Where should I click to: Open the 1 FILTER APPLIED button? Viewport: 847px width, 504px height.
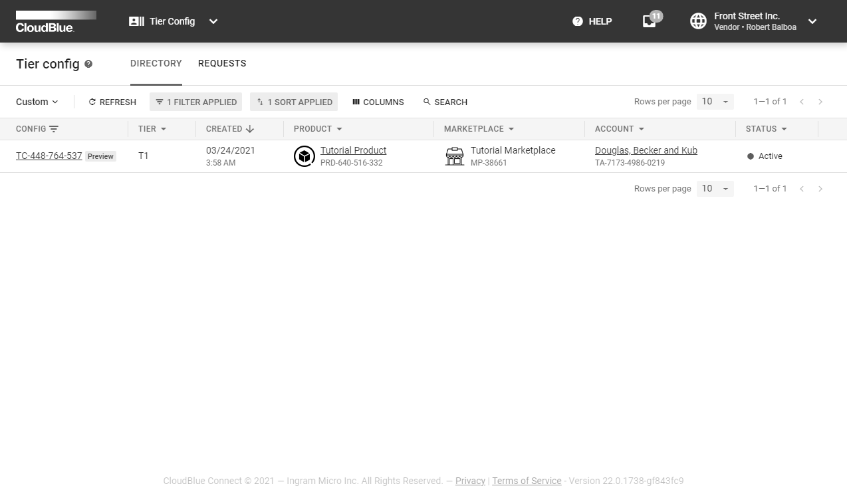196,102
